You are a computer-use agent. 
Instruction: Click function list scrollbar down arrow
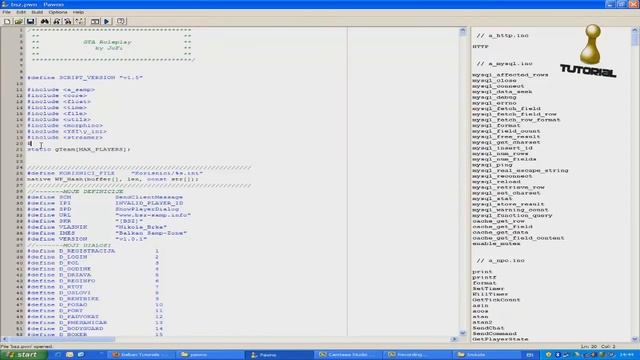(x=635, y=339)
